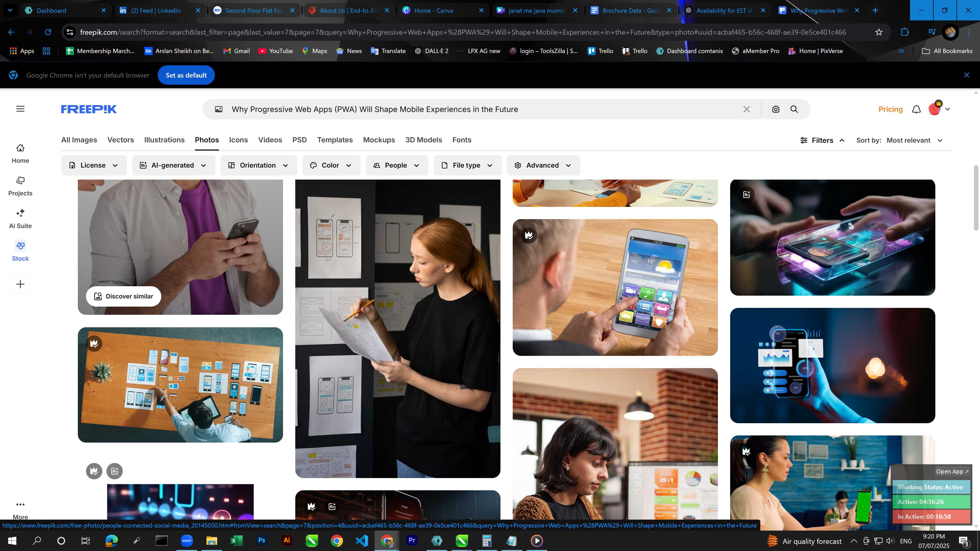Expand the Orientation filter dropdown
This screenshot has height=551, width=980.
click(259, 165)
